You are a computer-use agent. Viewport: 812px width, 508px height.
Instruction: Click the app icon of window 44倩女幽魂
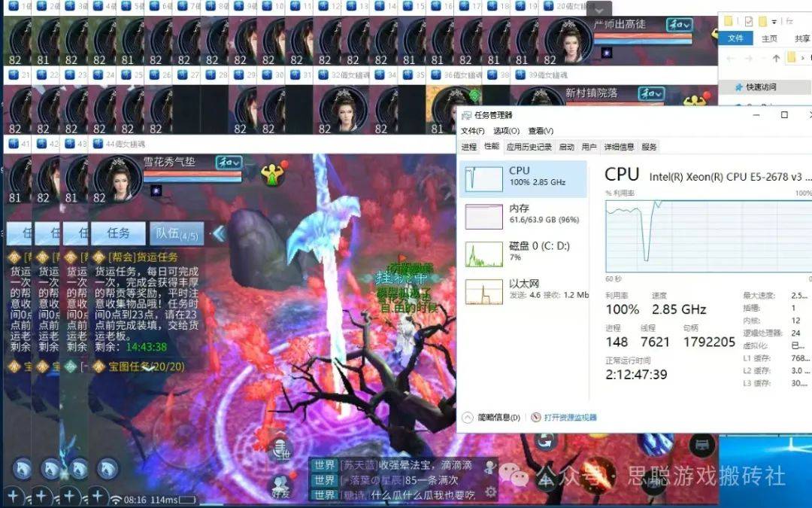[x=97, y=144]
